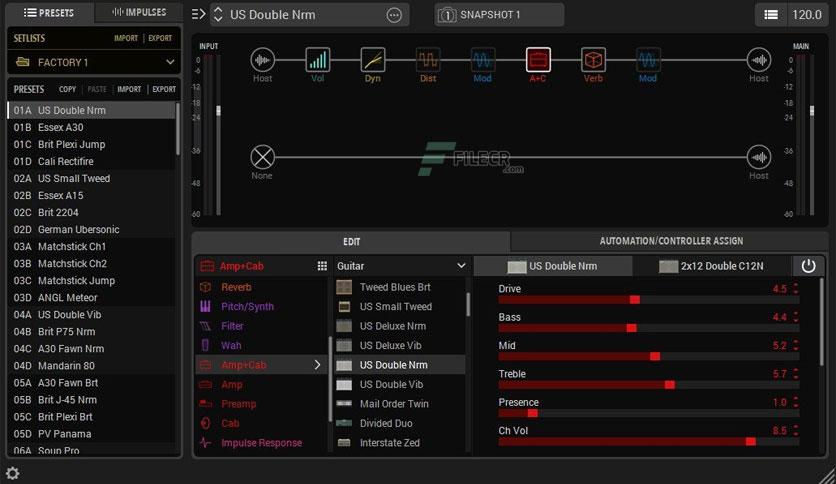Adjust the Mid value stepper
The width and height of the screenshot is (836, 484).
(796, 345)
